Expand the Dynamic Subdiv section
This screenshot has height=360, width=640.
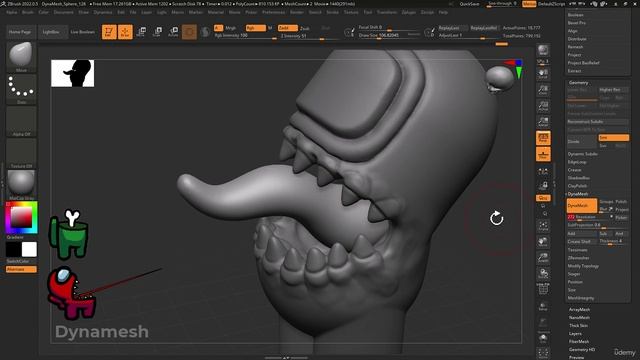pyautogui.click(x=582, y=154)
